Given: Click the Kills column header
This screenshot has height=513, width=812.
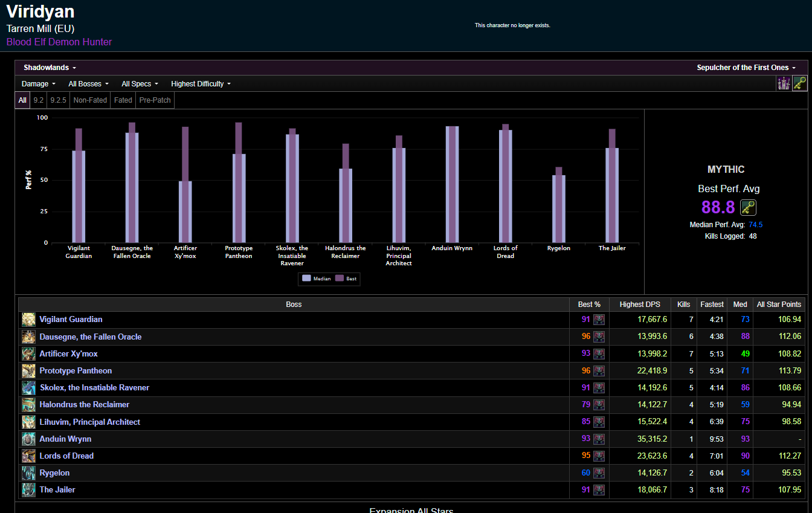Looking at the screenshot, I should [684, 305].
